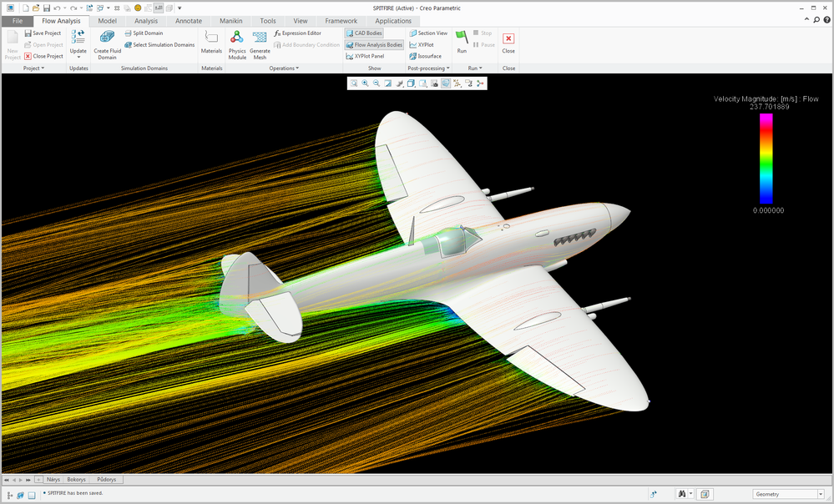Screen dimensions: 834x504
Task: Click the Generate Mesh icon
Action: tap(260, 38)
